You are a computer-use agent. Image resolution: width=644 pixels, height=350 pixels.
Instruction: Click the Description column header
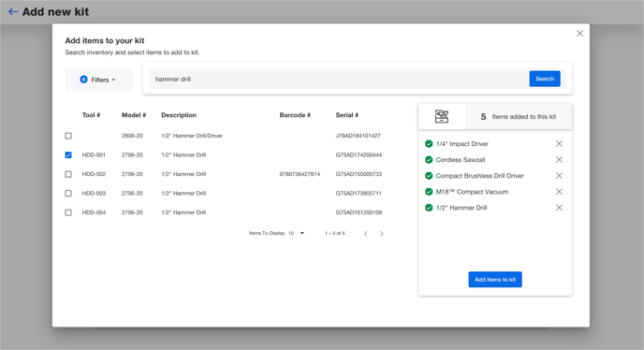coord(179,115)
